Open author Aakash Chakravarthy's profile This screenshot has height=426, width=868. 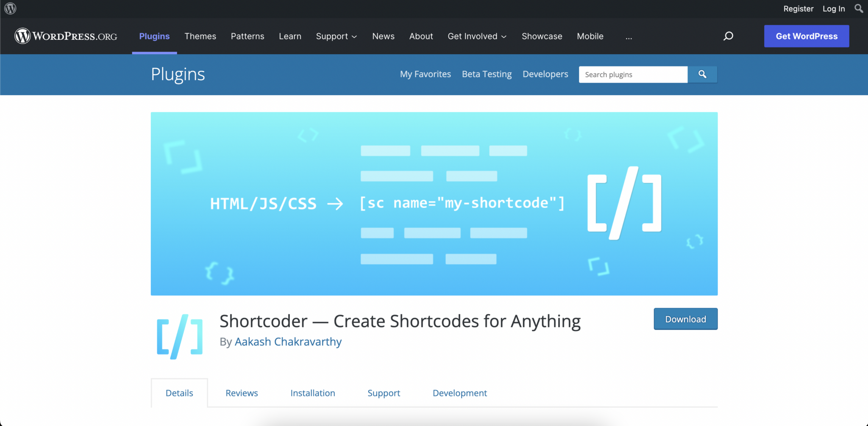tap(288, 342)
